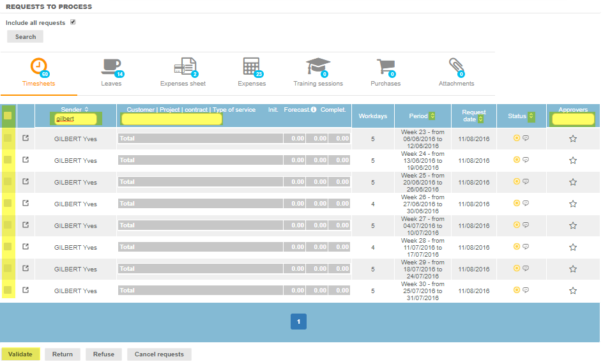Toggle the Include all requests checkbox
Screen dimensions: 603x364
click(73, 22)
